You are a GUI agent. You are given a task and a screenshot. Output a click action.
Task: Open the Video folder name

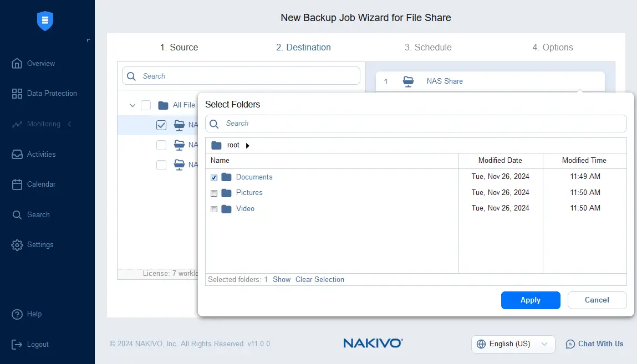coord(246,209)
